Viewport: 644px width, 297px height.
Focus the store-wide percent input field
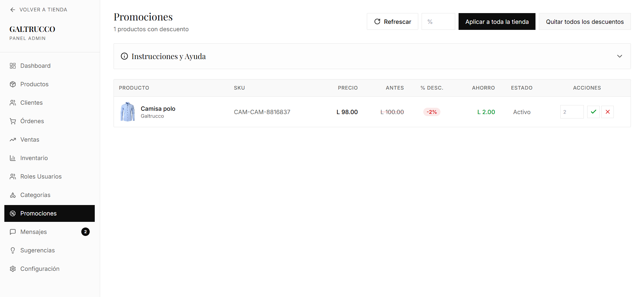[x=438, y=22]
